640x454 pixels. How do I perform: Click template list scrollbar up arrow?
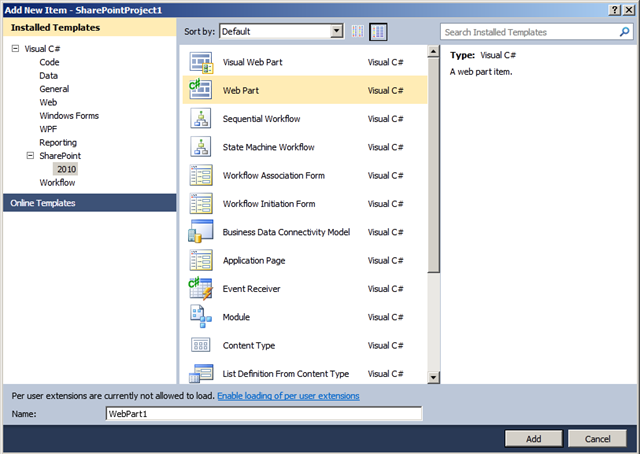coord(433,51)
